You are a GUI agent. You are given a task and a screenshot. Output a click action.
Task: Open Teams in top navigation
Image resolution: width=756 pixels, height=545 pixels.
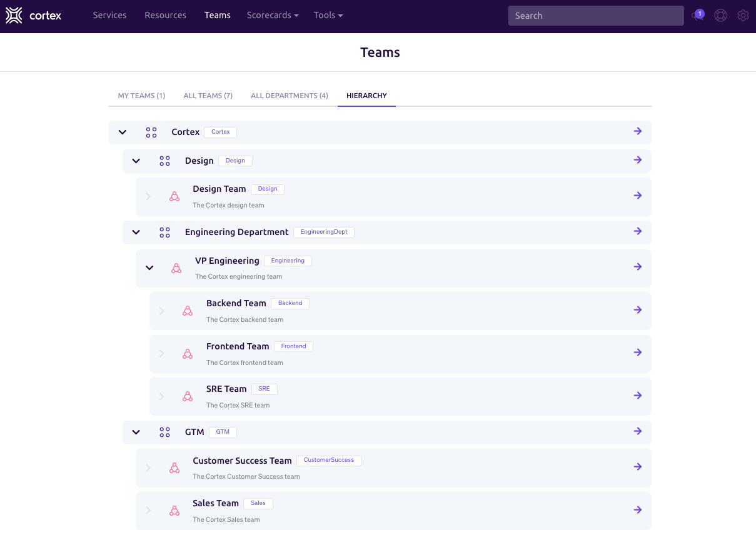tap(218, 15)
